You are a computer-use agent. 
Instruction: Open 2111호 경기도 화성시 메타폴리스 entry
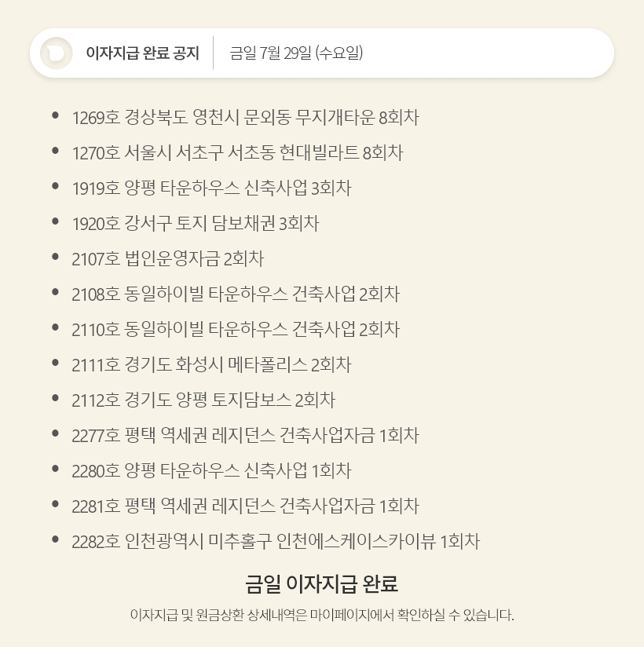tap(211, 365)
